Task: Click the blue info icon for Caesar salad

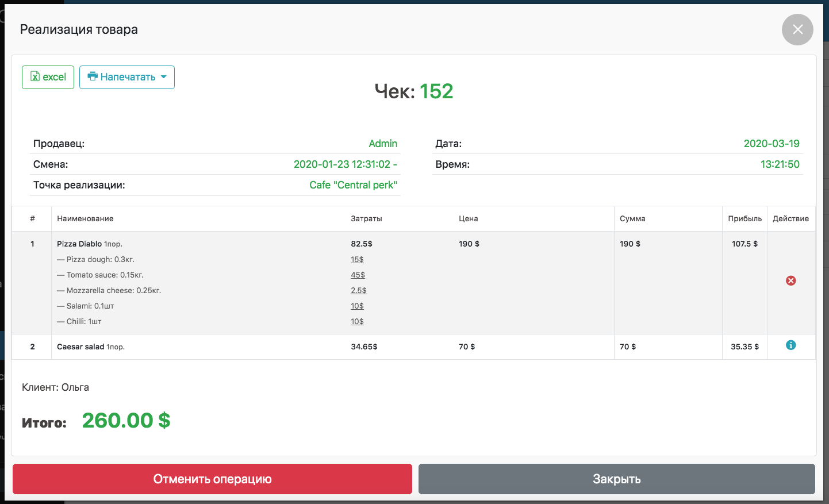Action: [x=790, y=345]
